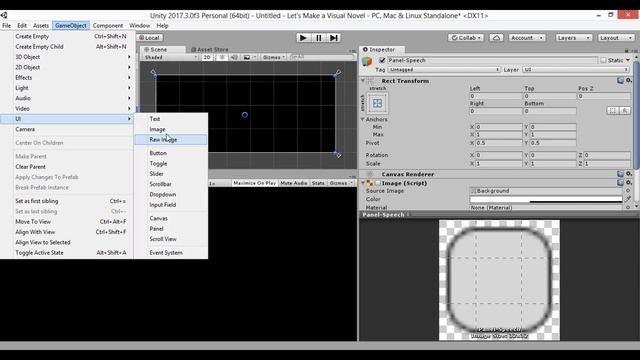Select Create Empty in GameObject menu
The image size is (640, 360).
(67, 36)
